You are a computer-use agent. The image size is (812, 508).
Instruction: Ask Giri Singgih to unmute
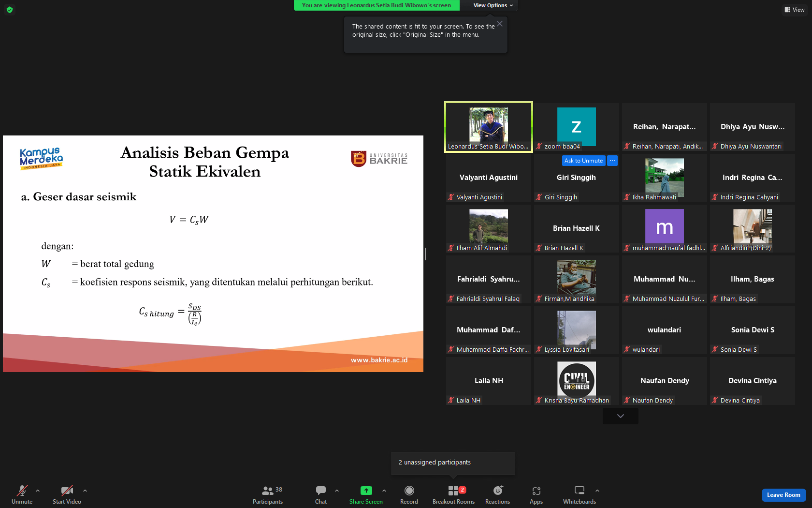583,161
